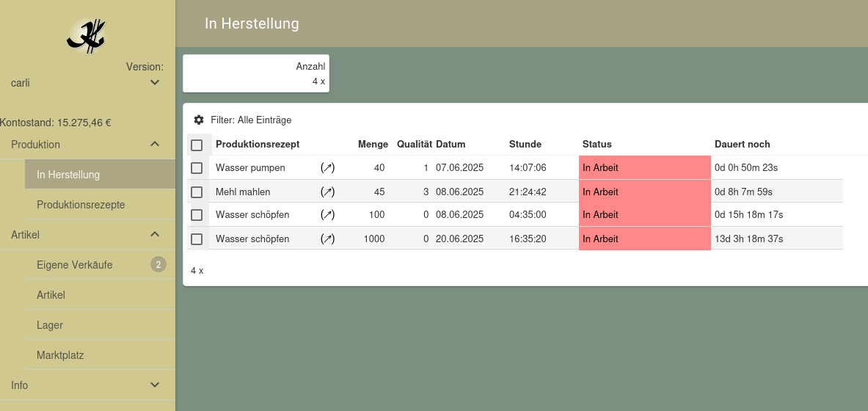This screenshot has height=411, width=868.
Task: Open the arrow icon for Wasser pumpen
Action: 327,168
